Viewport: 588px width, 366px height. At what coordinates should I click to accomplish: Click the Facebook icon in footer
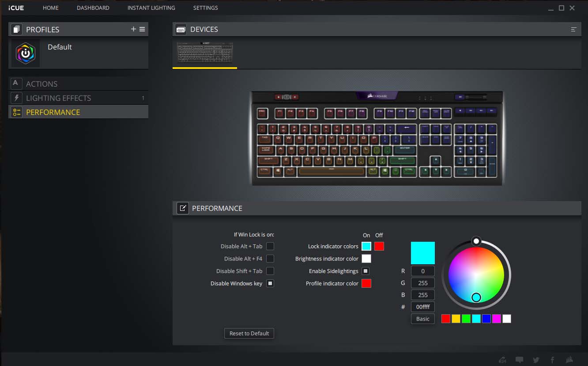pyautogui.click(x=552, y=360)
